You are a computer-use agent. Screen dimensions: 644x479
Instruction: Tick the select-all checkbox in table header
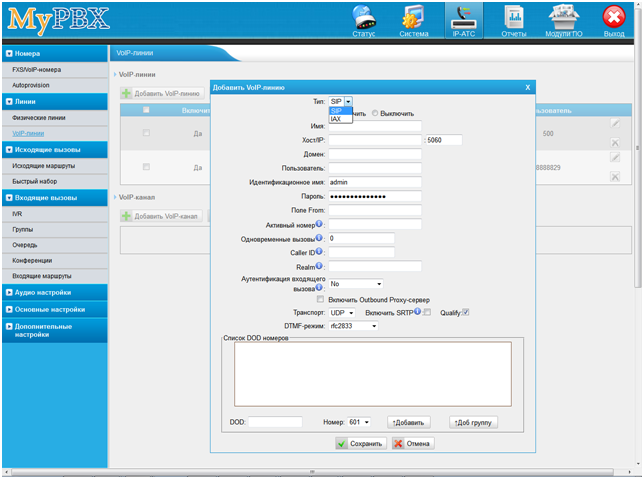pos(146,110)
